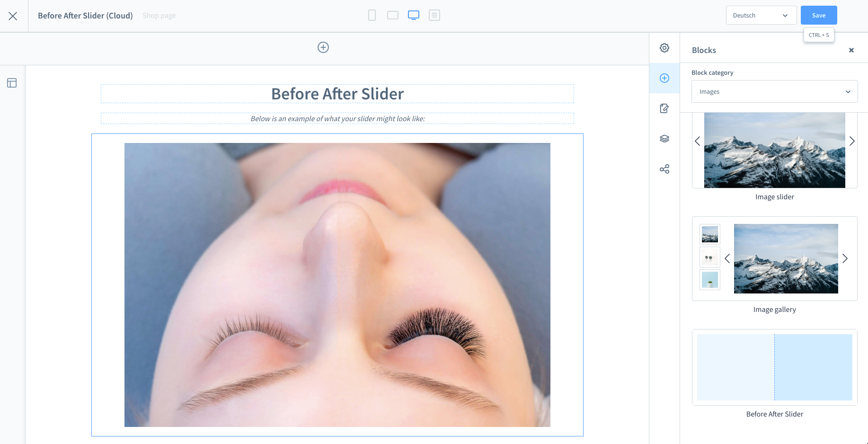Viewport: 868px width, 444px height.
Task: Select the eyes thumbnail in gallery preview
Action: (710, 257)
